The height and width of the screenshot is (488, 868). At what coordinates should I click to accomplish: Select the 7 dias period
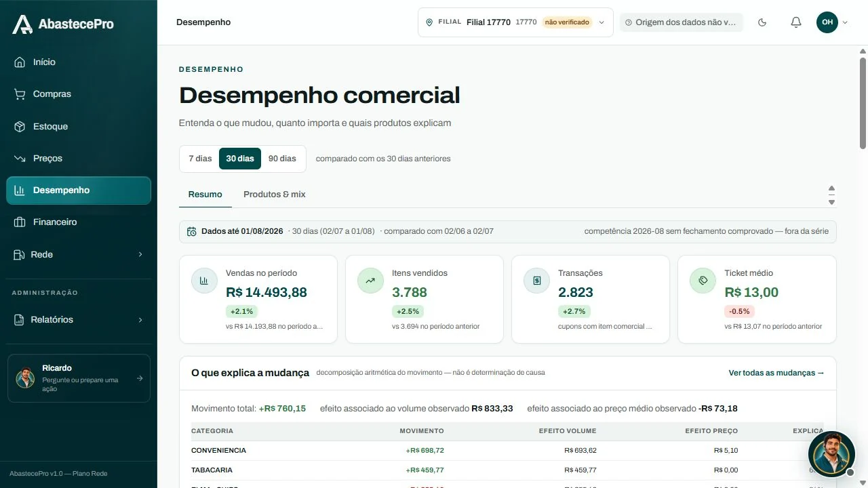(x=200, y=159)
